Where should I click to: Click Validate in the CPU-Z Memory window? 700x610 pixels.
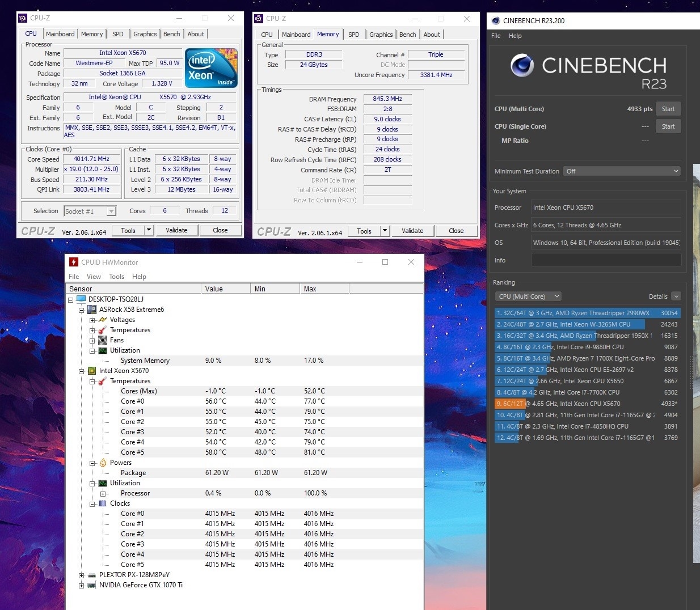point(412,231)
